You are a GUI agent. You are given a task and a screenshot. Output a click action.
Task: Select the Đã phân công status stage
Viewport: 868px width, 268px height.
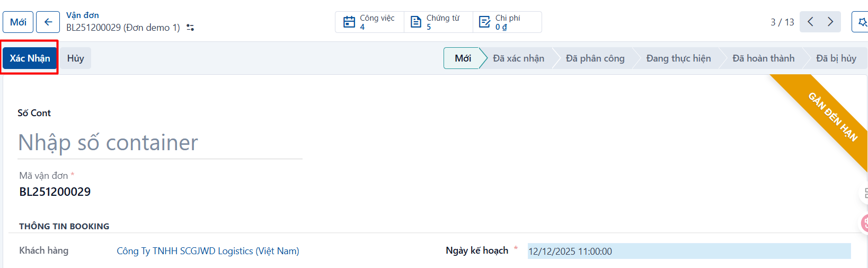point(595,58)
